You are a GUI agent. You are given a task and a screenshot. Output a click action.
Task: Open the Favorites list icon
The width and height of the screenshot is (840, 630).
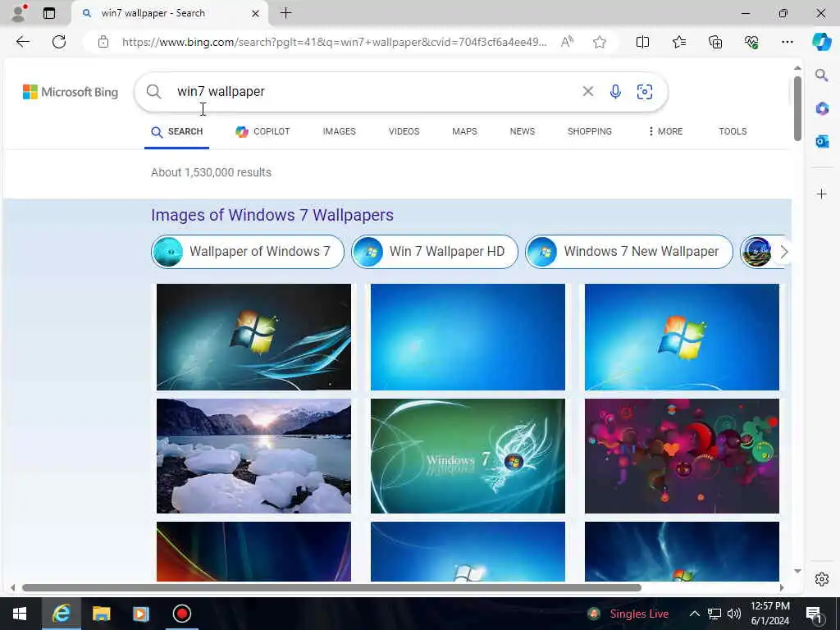click(678, 42)
